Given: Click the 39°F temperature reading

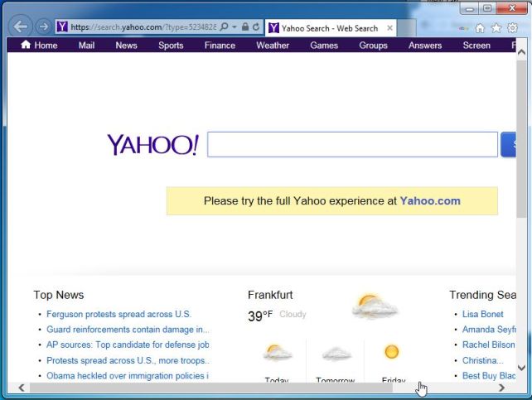Looking at the screenshot, I should 260,316.
